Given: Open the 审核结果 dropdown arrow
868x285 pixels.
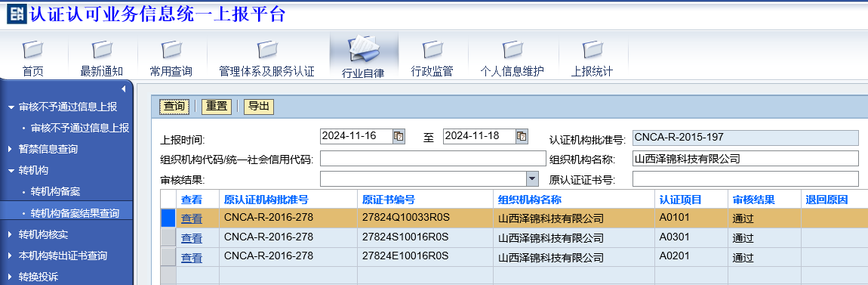Looking at the screenshot, I should (x=532, y=178).
